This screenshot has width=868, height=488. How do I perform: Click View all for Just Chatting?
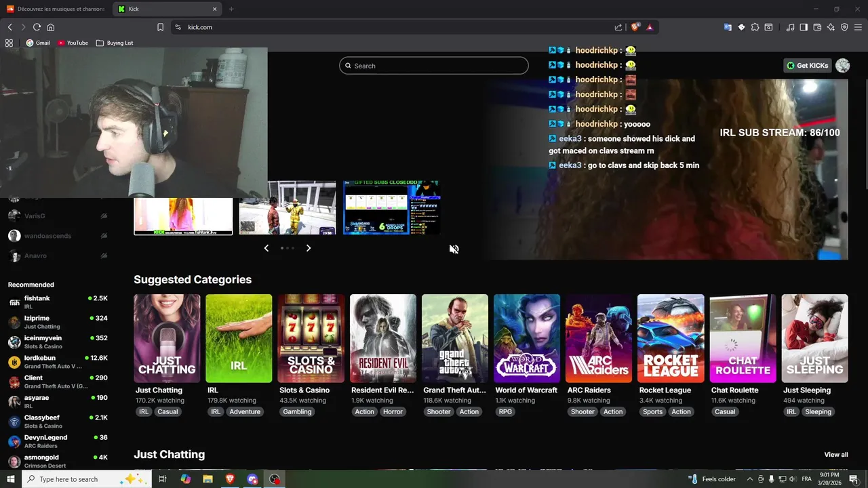(836, 455)
